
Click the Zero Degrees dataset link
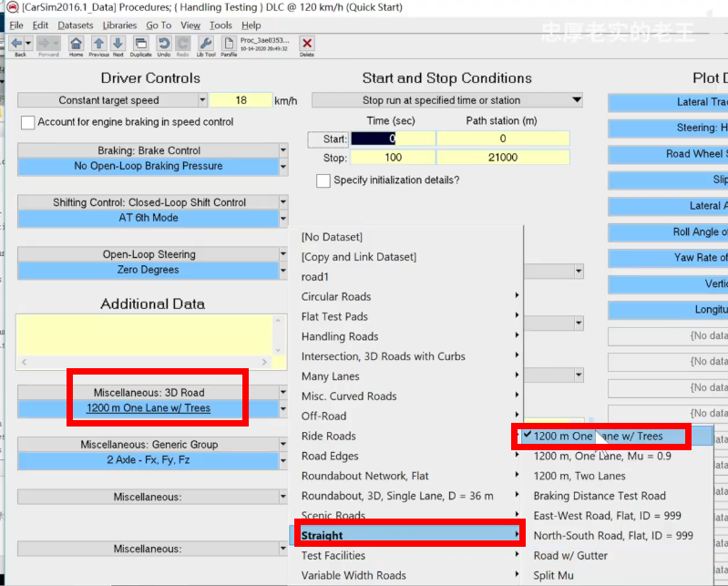pos(148,271)
